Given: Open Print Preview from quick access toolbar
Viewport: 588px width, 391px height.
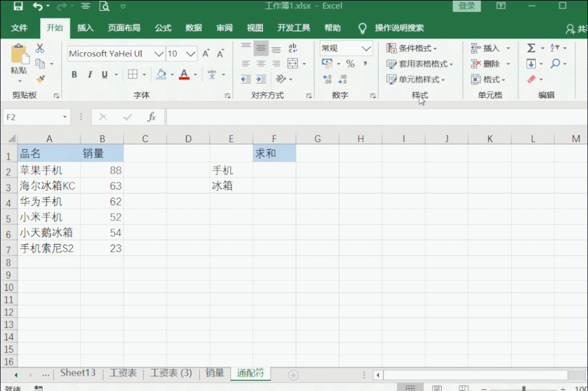Looking at the screenshot, I should click(105, 6).
